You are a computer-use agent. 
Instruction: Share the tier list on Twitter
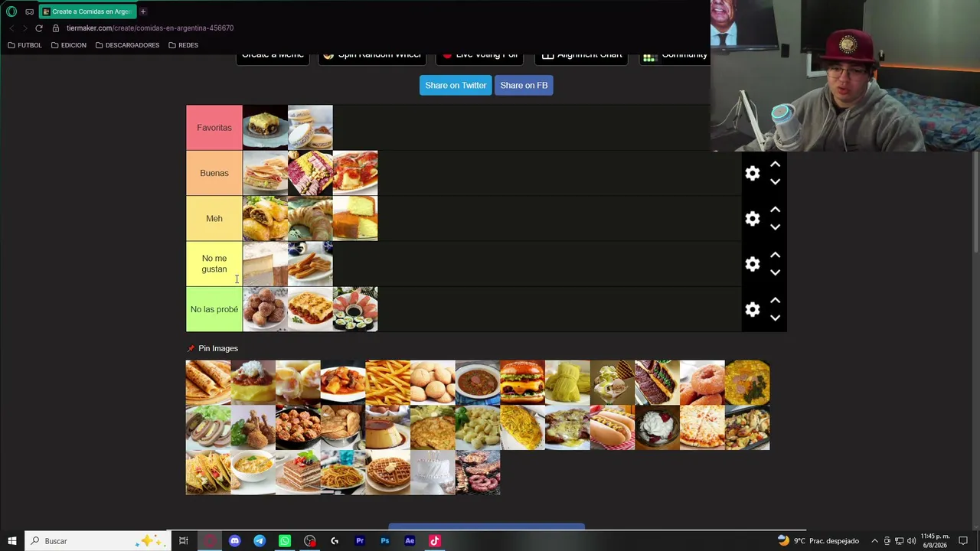point(456,85)
